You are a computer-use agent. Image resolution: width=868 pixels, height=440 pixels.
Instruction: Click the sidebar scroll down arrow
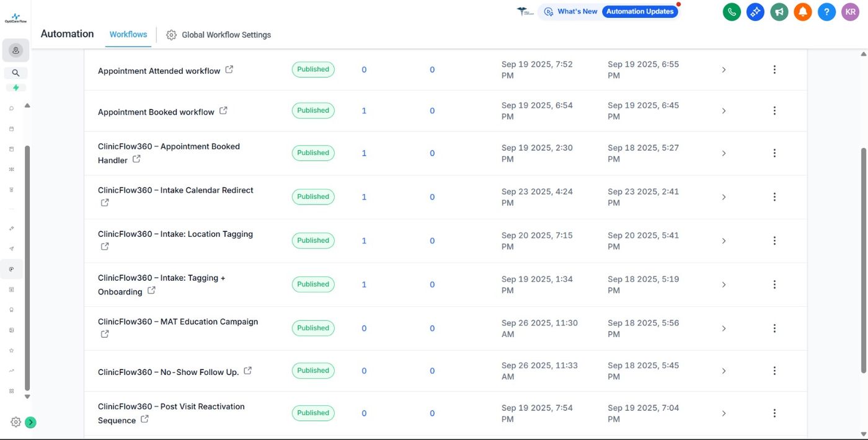[27, 397]
